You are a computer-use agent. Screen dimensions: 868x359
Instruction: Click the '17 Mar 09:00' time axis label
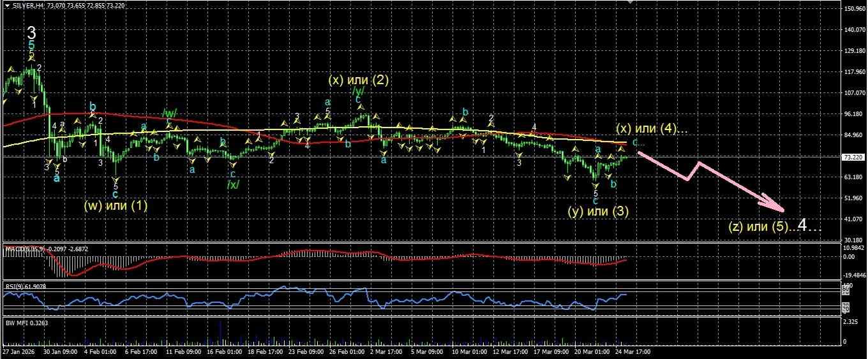[551, 351]
